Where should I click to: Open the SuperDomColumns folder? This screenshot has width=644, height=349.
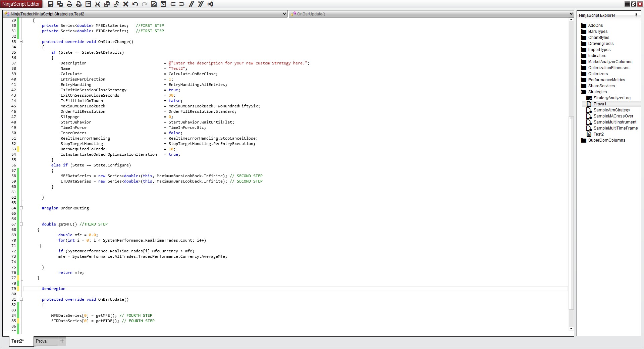click(606, 140)
